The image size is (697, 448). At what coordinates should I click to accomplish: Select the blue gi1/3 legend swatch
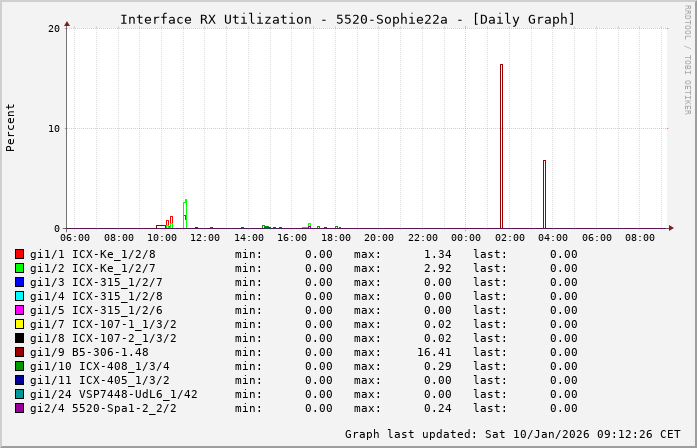(19, 282)
